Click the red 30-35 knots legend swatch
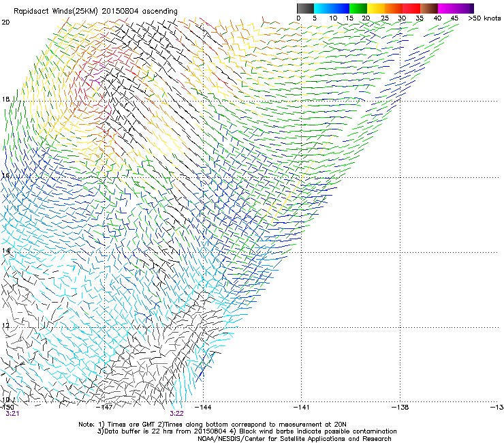Image resolution: width=504 pixels, height=443 pixels. (411, 8)
